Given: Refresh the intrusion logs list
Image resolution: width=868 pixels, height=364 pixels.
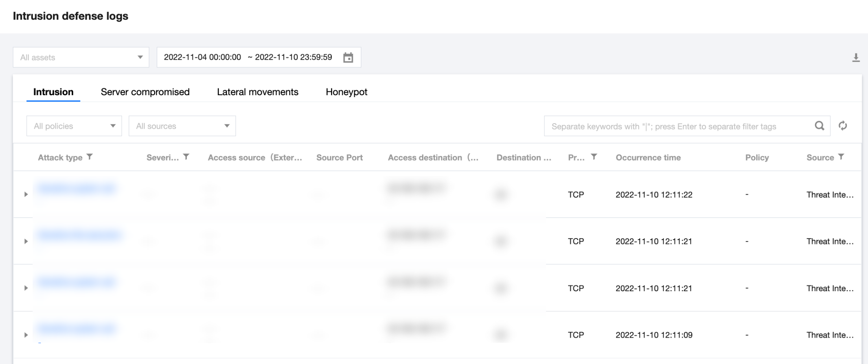Looking at the screenshot, I should coord(842,126).
